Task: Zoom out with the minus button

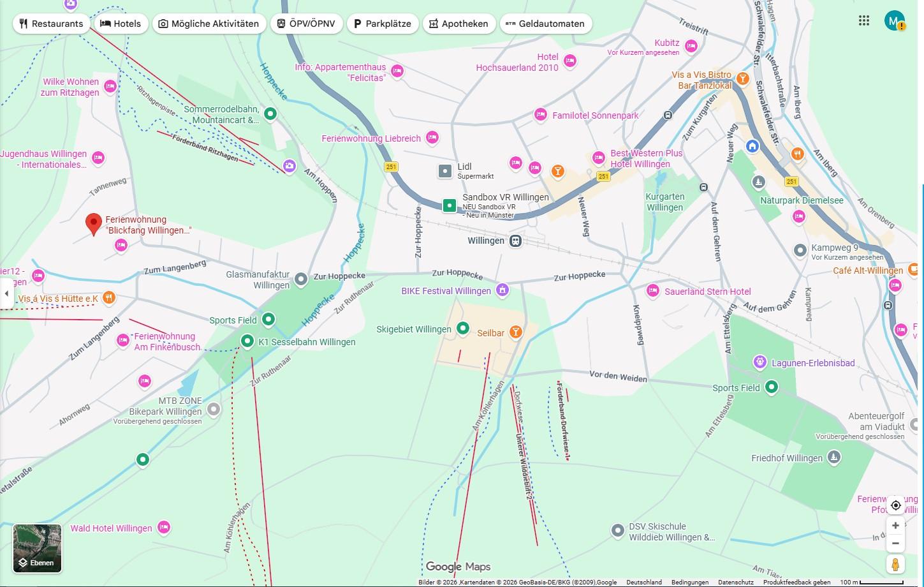Action: point(895,544)
